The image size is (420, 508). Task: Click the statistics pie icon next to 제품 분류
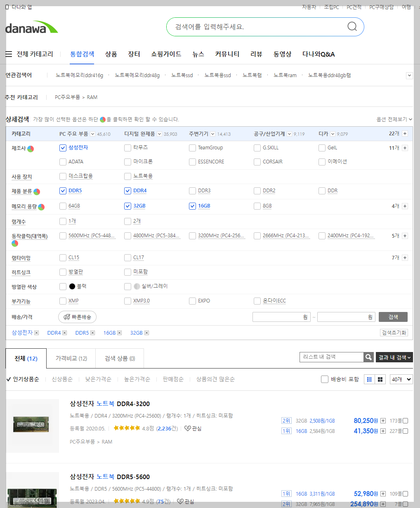click(37, 192)
